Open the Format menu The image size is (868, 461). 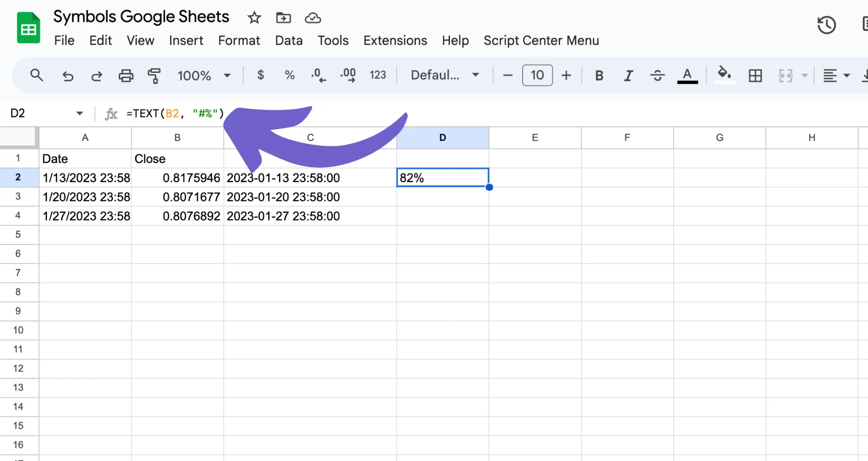(239, 41)
